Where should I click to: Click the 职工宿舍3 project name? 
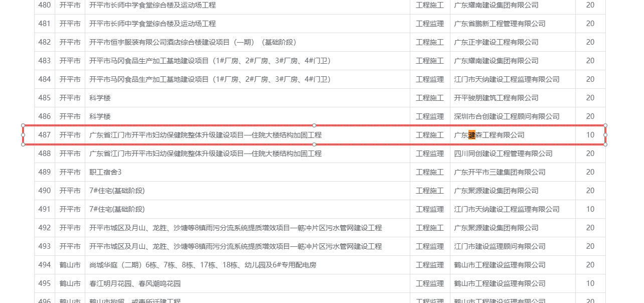tap(105, 172)
